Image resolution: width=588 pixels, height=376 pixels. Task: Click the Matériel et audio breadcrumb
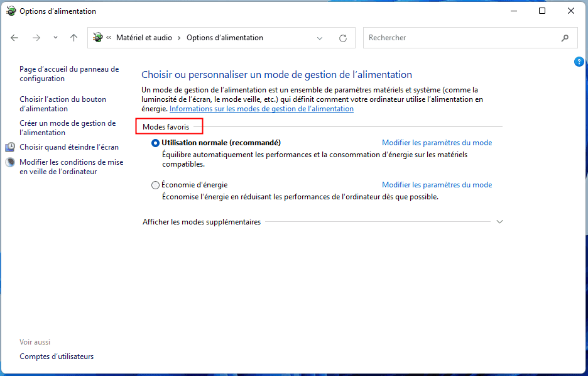tap(144, 38)
